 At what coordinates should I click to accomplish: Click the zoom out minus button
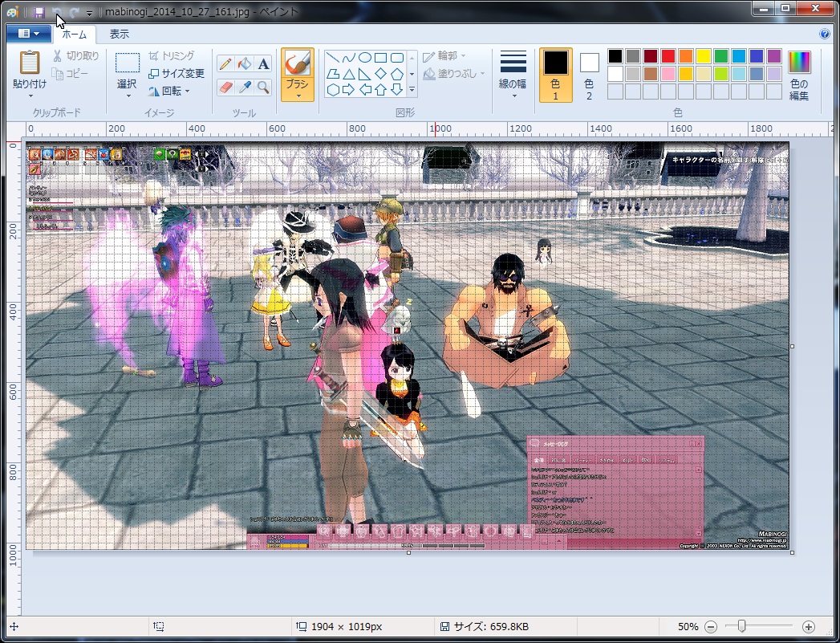(x=710, y=626)
